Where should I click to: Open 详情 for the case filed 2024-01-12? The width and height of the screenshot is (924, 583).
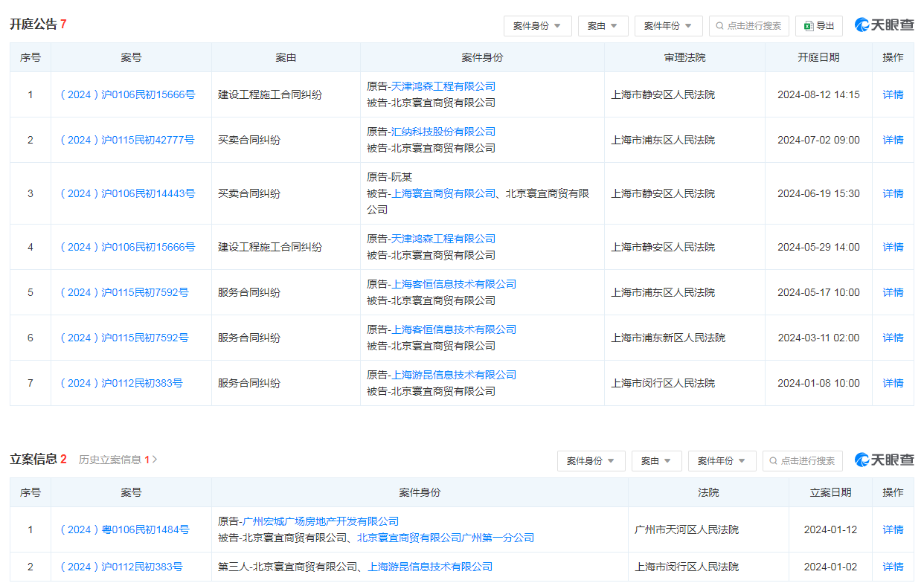[x=893, y=529]
